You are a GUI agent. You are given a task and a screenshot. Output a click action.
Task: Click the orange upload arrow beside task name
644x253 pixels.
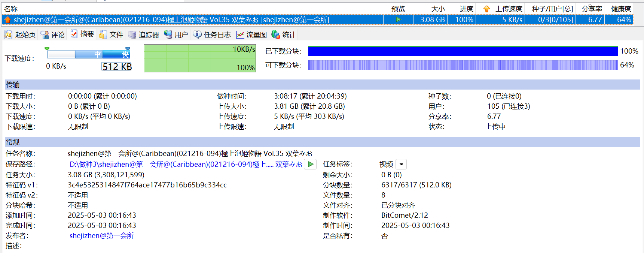pyautogui.click(x=7, y=19)
